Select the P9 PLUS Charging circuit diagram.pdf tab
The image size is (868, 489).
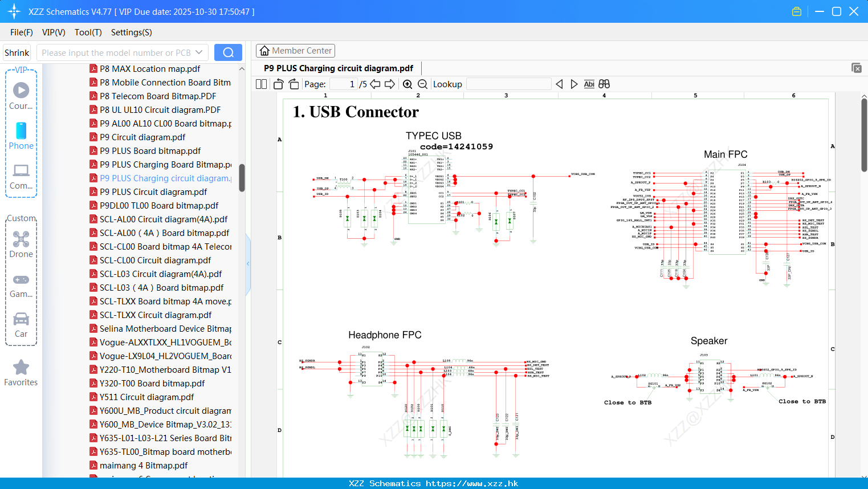coord(339,68)
